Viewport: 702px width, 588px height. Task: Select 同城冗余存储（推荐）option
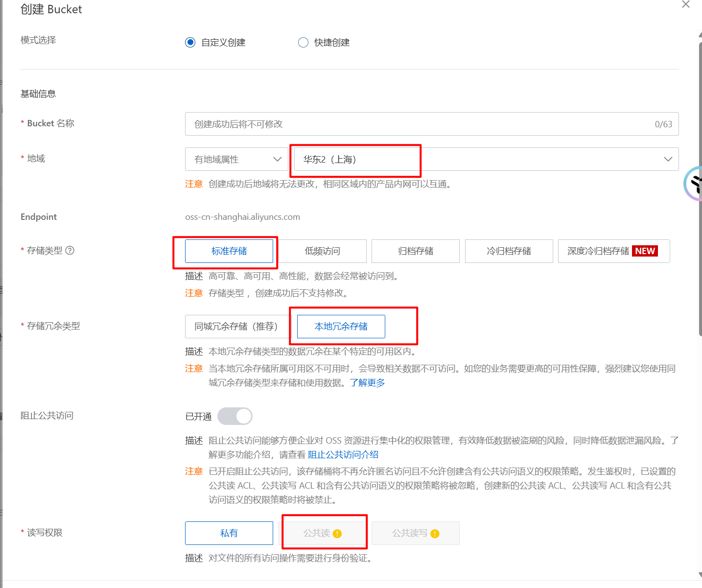point(236,327)
